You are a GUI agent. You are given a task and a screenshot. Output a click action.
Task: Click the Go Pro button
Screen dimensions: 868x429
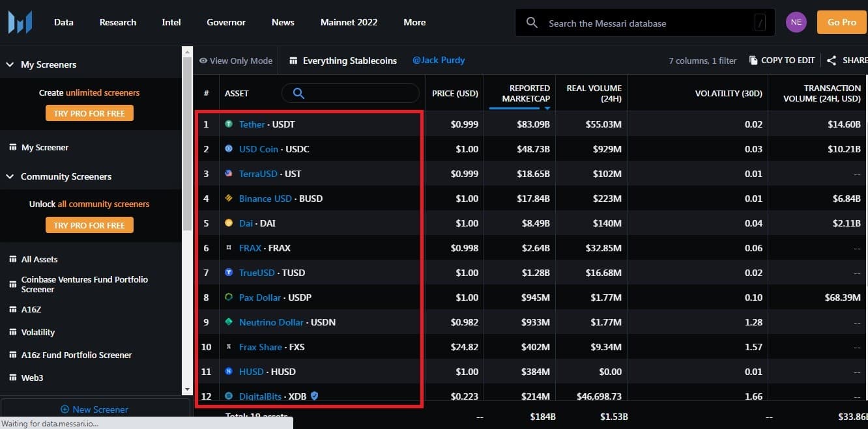point(842,22)
